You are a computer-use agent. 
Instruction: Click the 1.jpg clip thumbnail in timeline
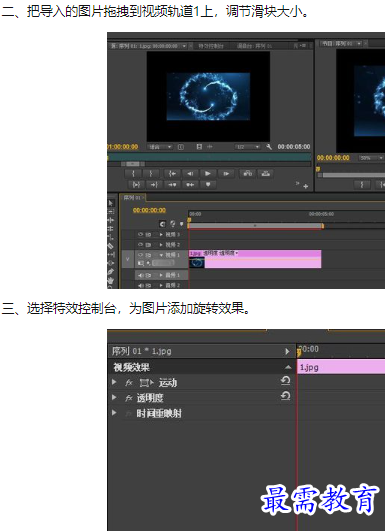(x=197, y=262)
